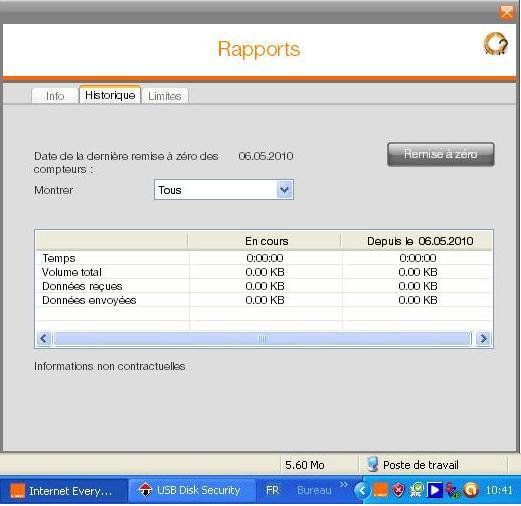
Task: Click the orange tray icon in system tray
Action: pyautogui.click(x=380, y=490)
